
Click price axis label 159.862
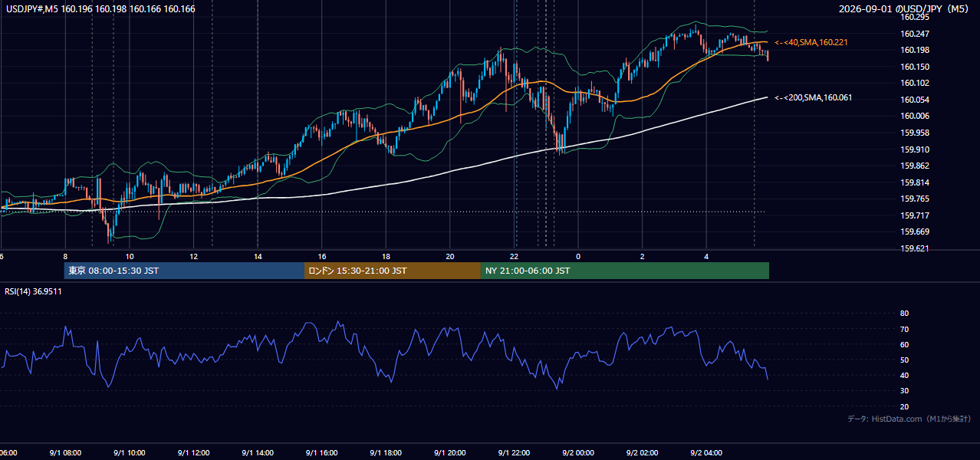pyautogui.click(x=915, y=166)
